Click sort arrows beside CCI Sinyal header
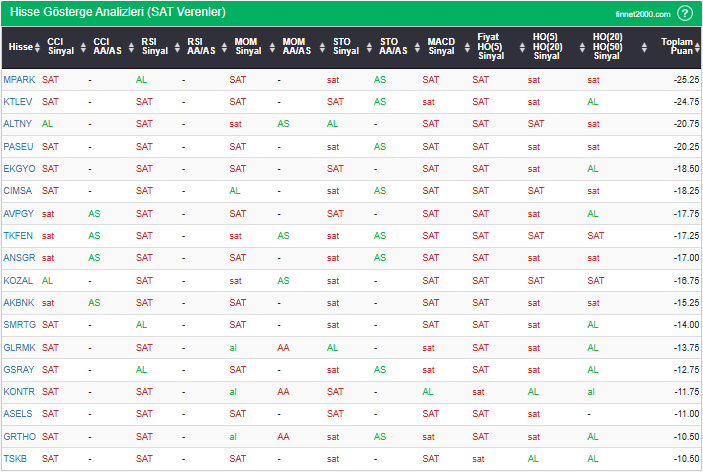The width and height of the screenshot is (703, 472). coord(81,47)
